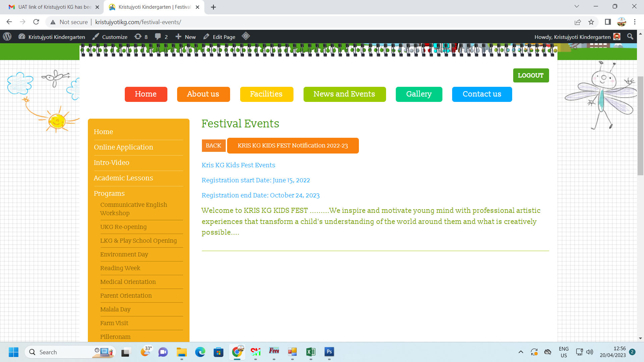The image size is (644, 362).
Task: Open the Kristujyoti Kindergarten dashboard link
Action: (x=52, y=37)
